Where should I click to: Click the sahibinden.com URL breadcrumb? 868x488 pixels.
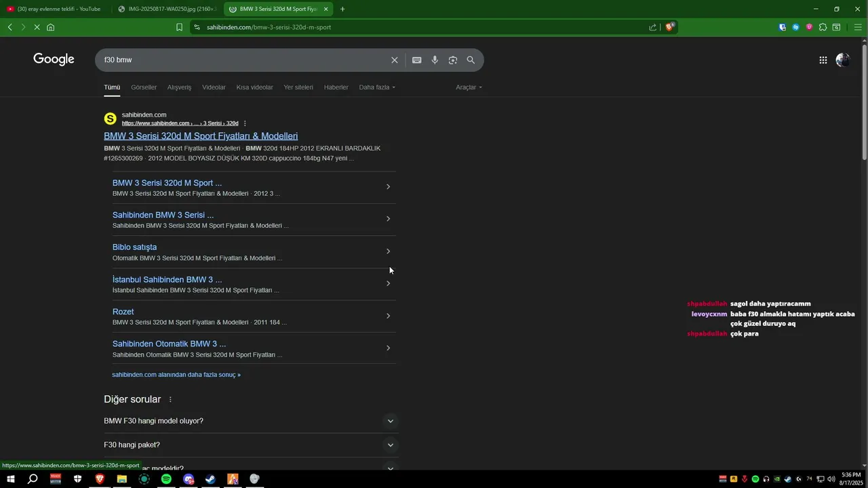(x=180, y=123)
